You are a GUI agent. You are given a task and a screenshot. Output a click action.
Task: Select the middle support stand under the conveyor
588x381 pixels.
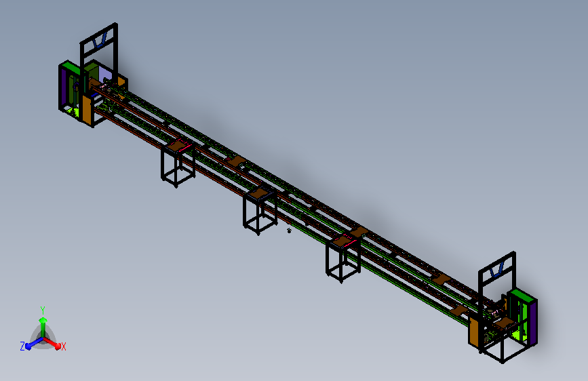pyautogui.click(x=260, y=211)
